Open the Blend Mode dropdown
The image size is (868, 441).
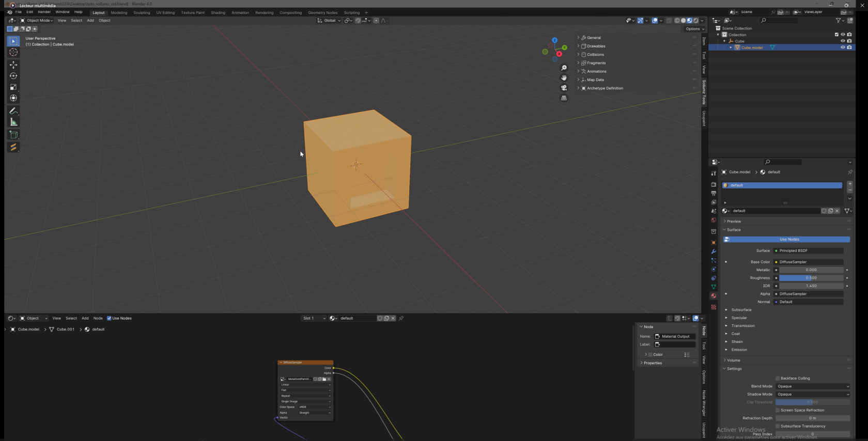[813, 386]
